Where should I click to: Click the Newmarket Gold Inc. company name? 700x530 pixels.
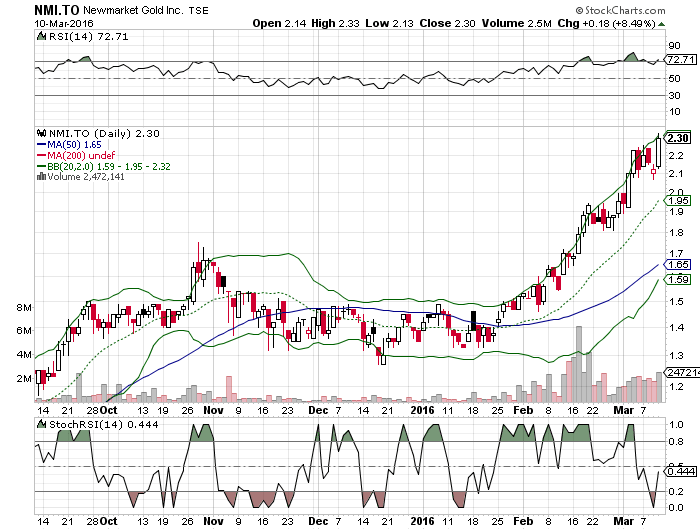click(x=133, y=10)
